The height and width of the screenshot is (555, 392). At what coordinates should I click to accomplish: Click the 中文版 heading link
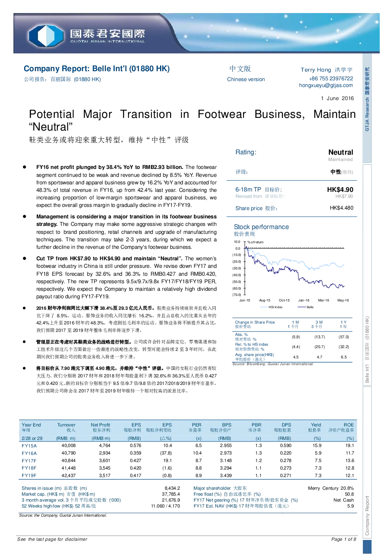240,69
